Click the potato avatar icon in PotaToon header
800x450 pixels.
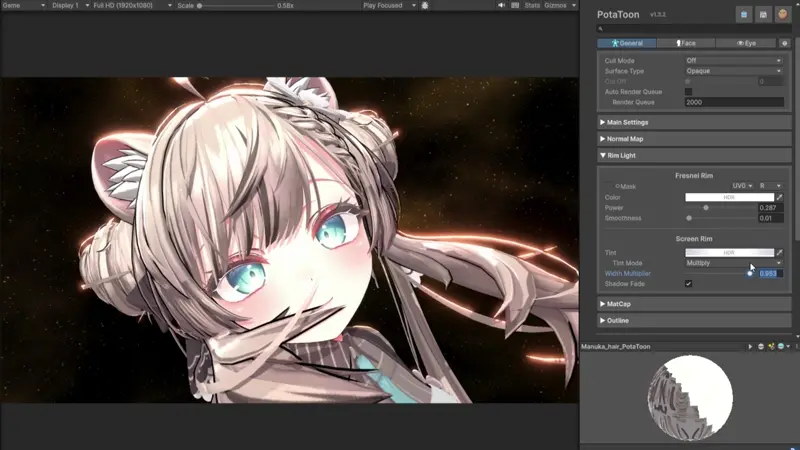782,14
